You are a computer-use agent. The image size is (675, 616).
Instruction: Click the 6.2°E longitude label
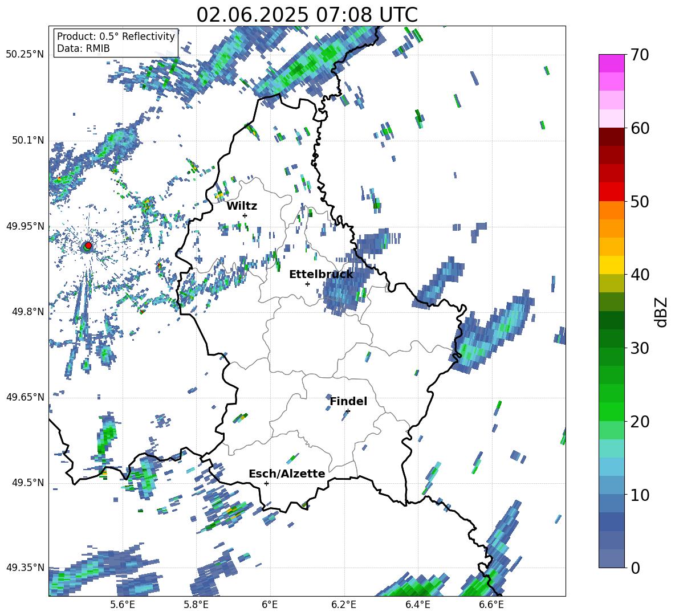tap(344, 605)
